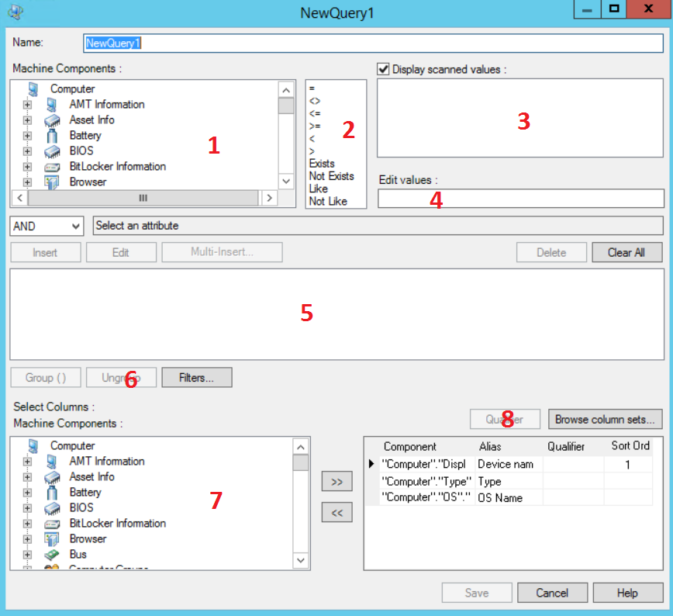Select the Browser component icon
The image size is (673, 616).
click(52, 182)
